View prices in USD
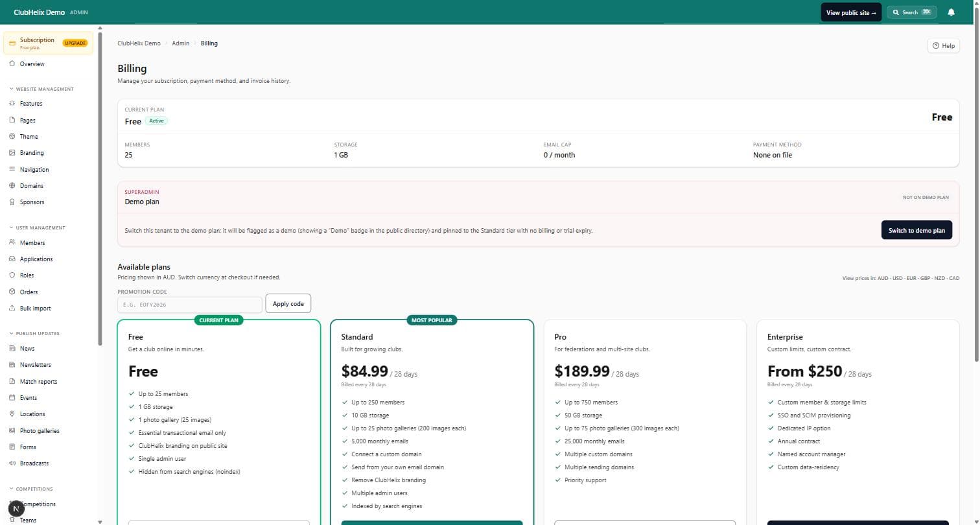Viewport: 980px width, 525px height. (898, 278)
